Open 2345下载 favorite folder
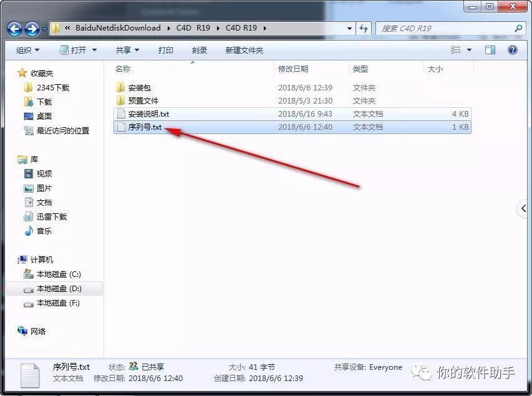This screenshot has width=532, height=396. pyautogui.click(x=53, y=87)
